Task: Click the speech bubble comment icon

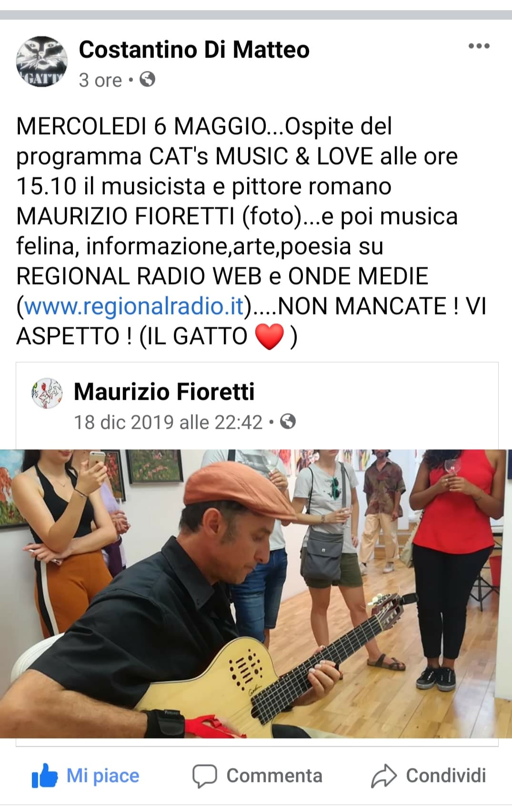Action: tap(205, 776)
